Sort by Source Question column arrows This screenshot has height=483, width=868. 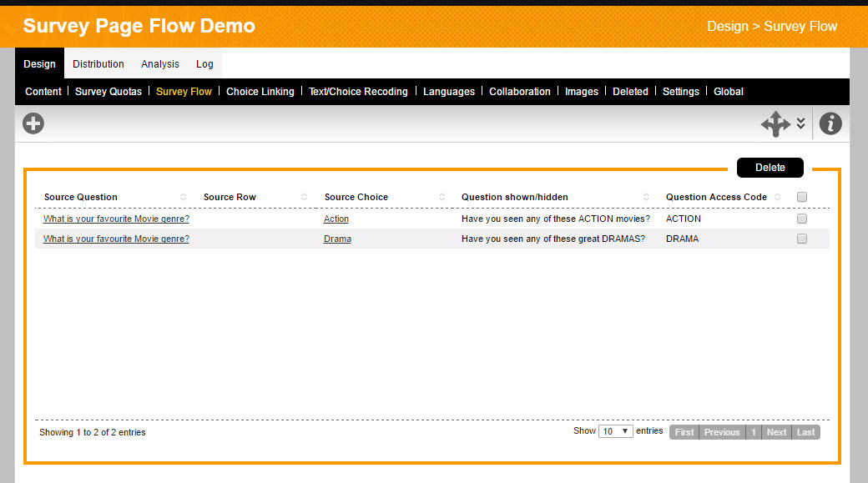tap(183, 198)
